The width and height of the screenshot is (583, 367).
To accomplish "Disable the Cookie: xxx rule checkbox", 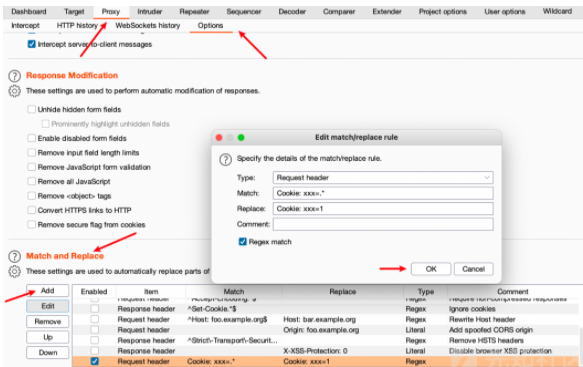I will click(x=95, y=361).
